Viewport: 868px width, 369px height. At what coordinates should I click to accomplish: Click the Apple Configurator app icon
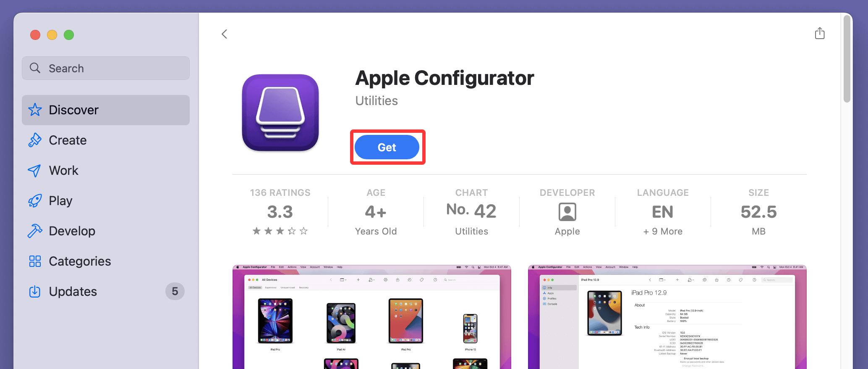coord(280,113)
